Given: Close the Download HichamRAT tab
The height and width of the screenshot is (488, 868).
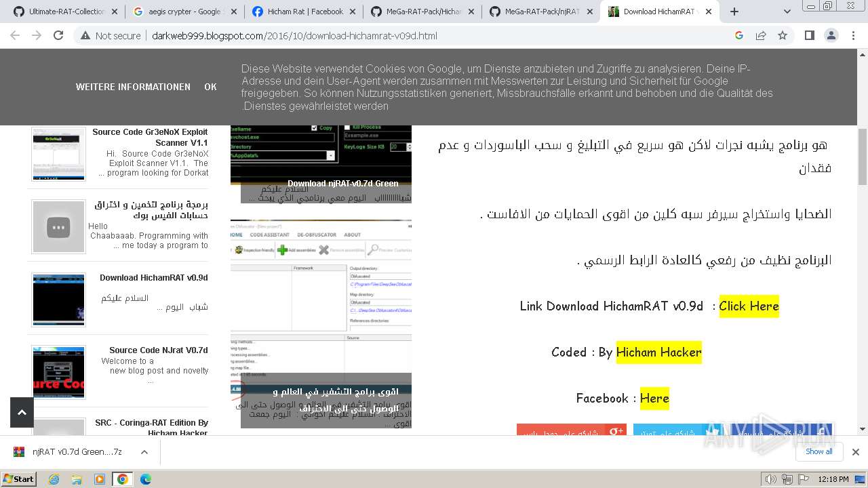Looking at the screenshot, I should tap(709, 12).
